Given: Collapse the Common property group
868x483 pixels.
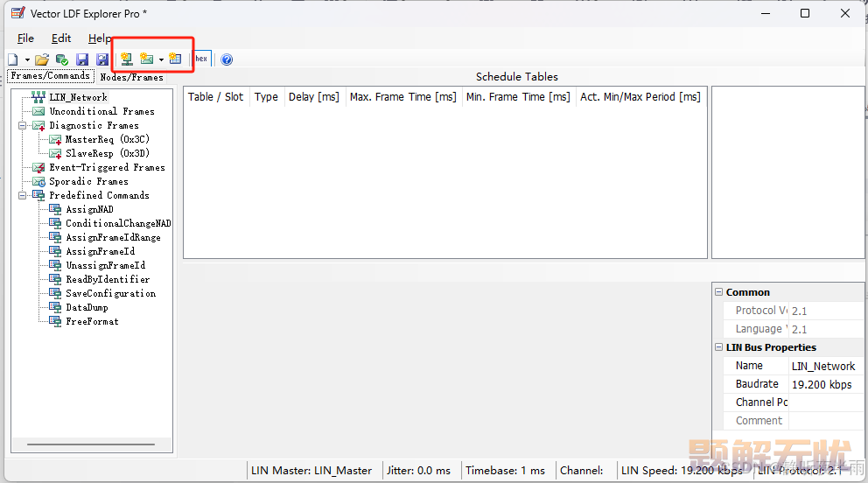Looking at the screenshot, I should pyautogui.click(x=718, y=292).
